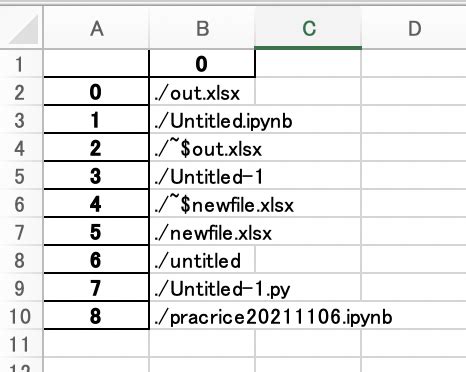Select row 5 header
The height and width of the screenshot is (372, 466).
21,176
